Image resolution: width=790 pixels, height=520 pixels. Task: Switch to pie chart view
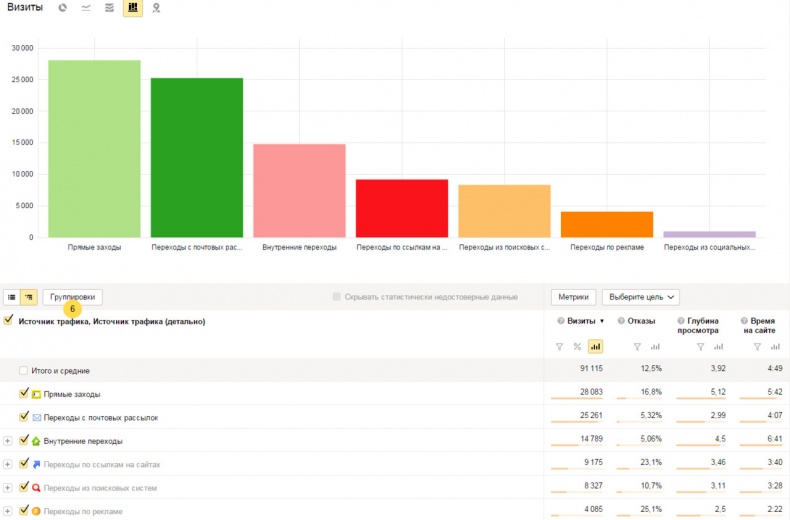click(x=63, y=8)
